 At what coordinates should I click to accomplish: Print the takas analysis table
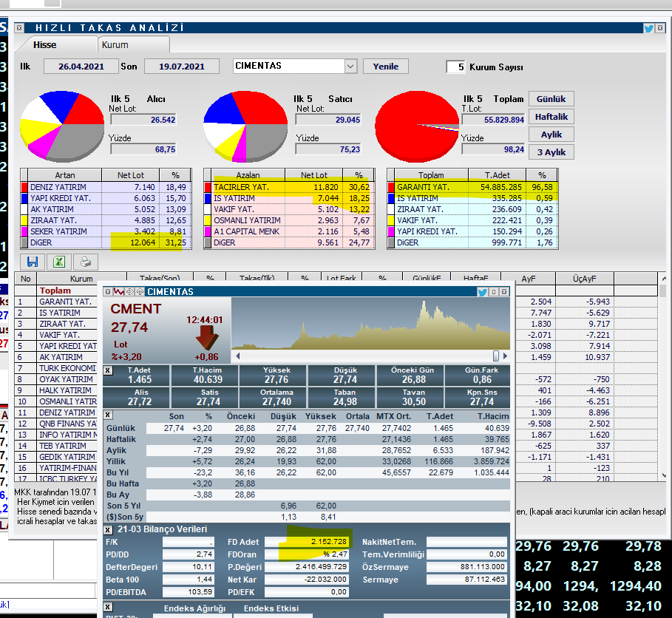tap(85, 262)
